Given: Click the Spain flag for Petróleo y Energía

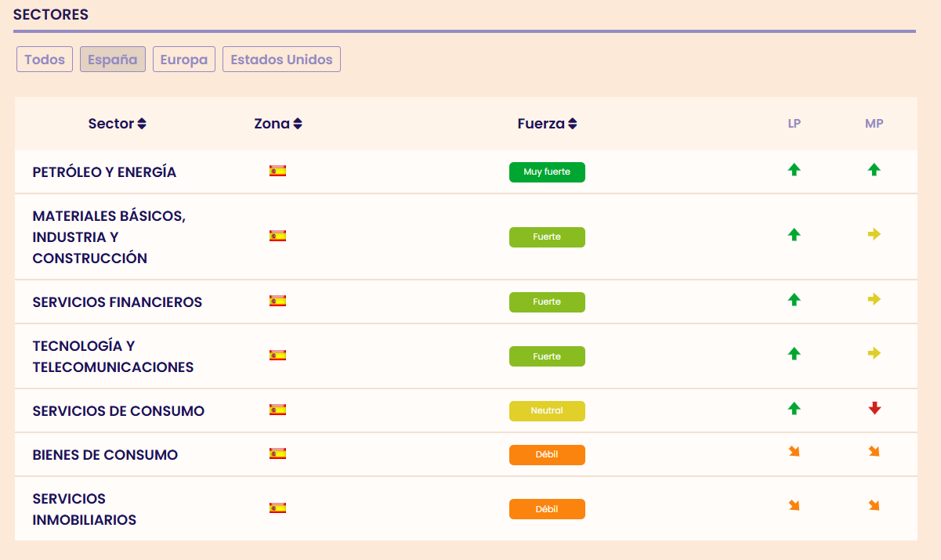Looking at the screenshot, I should [277, 171].
